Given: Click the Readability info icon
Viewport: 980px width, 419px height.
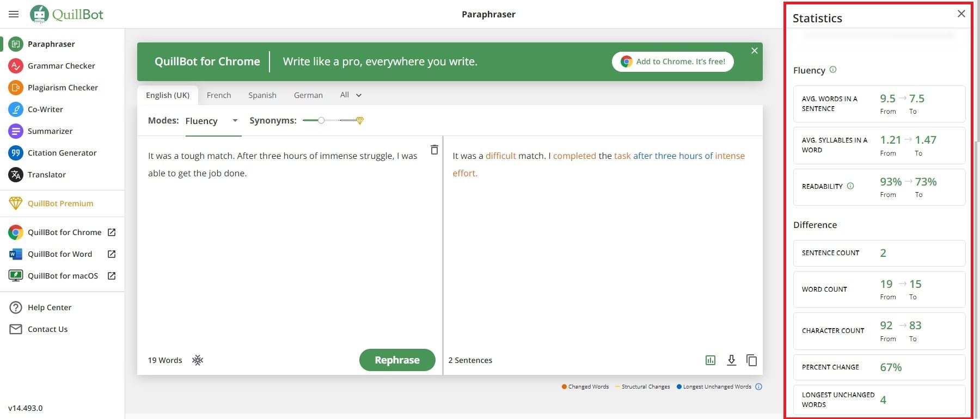Looking at the screenshot, I should tap(850, 186).
